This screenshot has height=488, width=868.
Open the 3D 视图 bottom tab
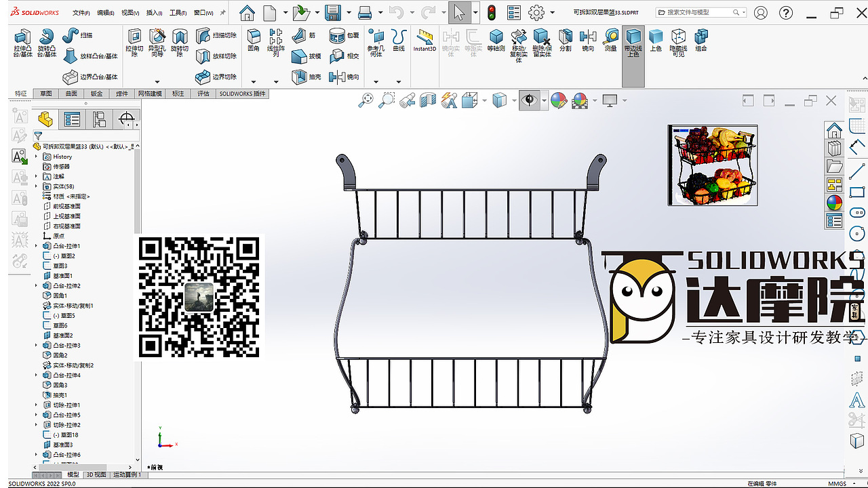(x=96, y=475)
